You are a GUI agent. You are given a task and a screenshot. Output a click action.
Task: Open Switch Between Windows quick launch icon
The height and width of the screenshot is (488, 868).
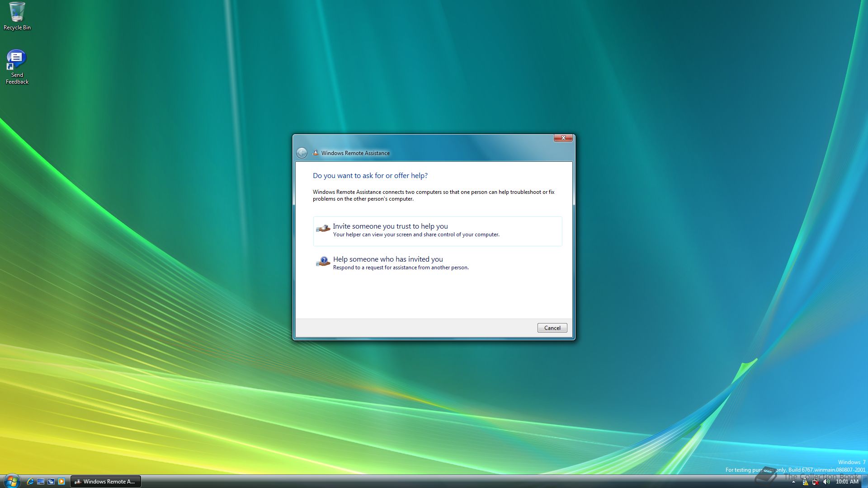tap(51, 481)
